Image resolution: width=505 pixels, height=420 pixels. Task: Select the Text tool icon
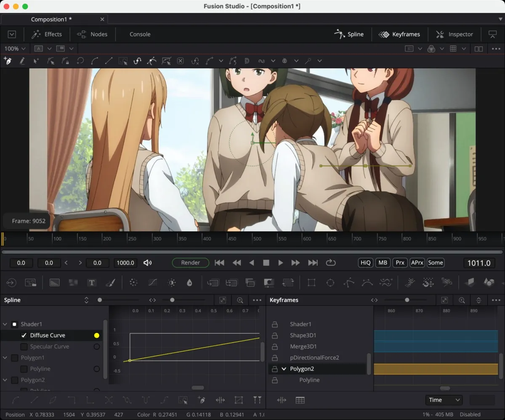[92, 283]
